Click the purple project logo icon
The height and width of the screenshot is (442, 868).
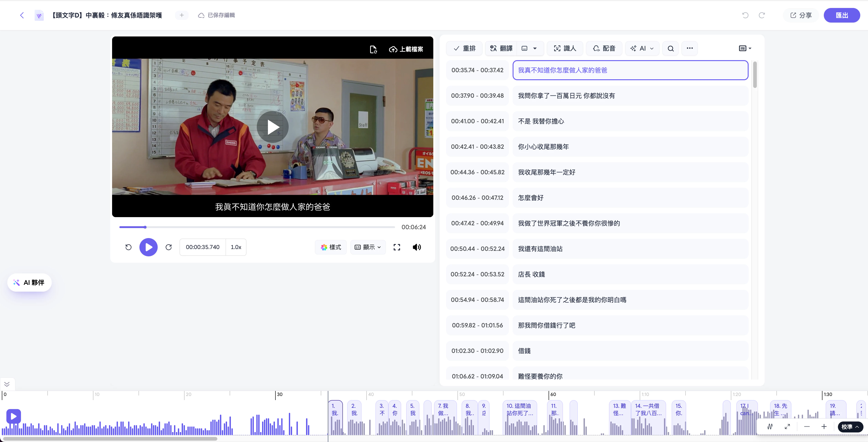click(39, 15)
